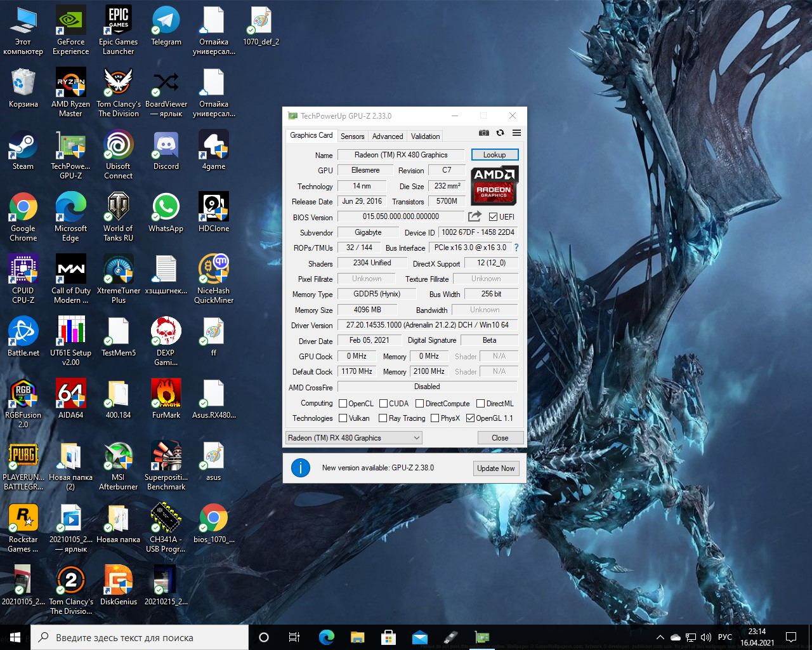812x650 pixels.
Task: Toggle the OpenCL checkbox
Action: [x=343, y=404]
